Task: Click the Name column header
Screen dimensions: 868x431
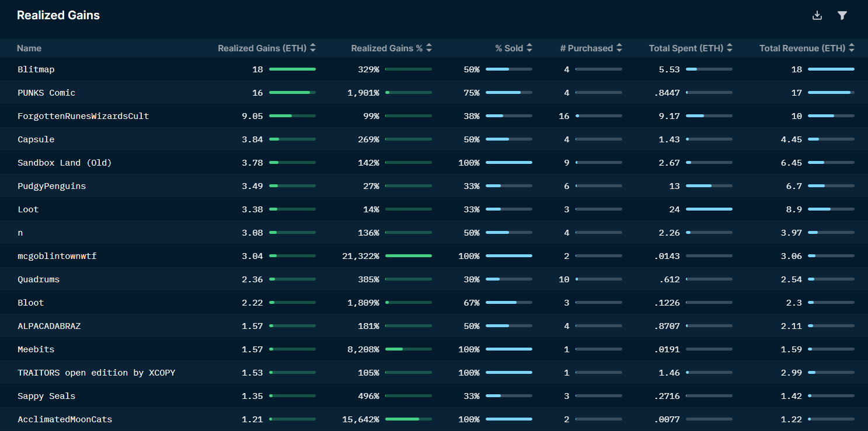Action: (x=29, y=48)
